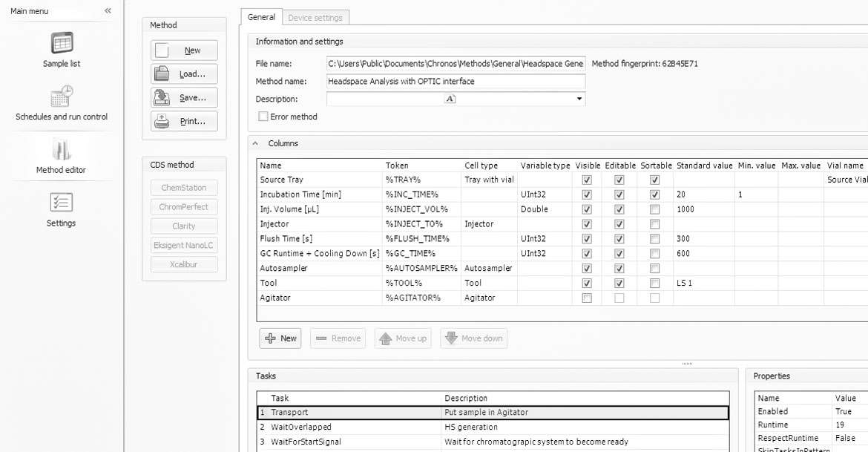Click the up arrow icon on Move up

pyautogui.click(x=386, y=338)
